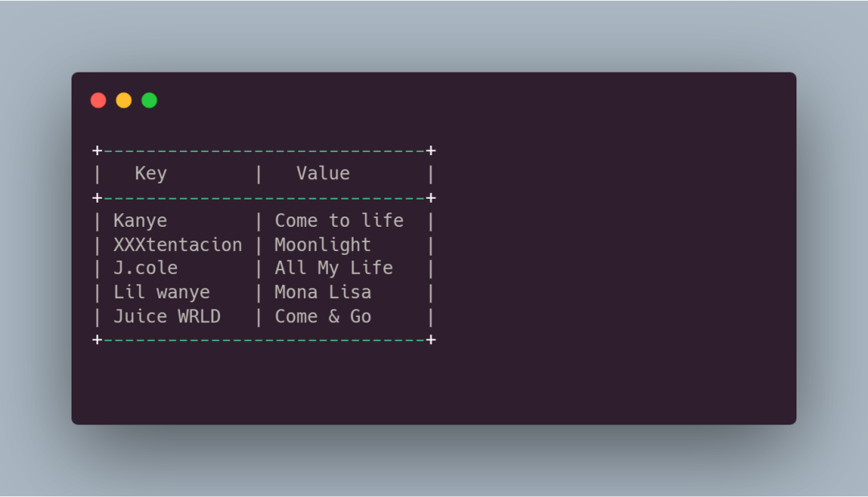Click the dashed separator under the header row
Screen dimensions: 868x497
coord(264,198)
